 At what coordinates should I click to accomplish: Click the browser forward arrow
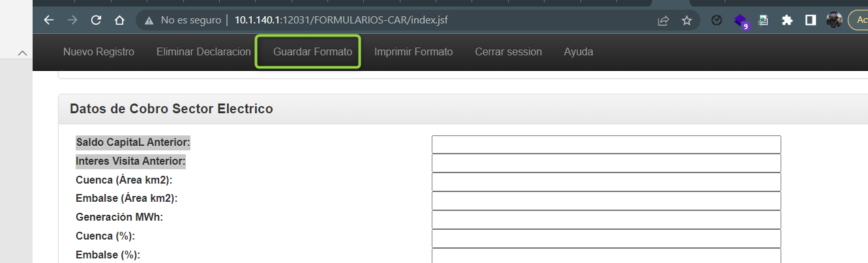(72, 20)
